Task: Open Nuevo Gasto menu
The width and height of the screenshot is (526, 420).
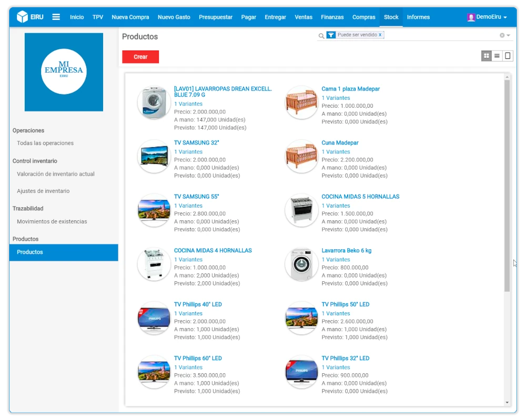Action: click(174, 17)
